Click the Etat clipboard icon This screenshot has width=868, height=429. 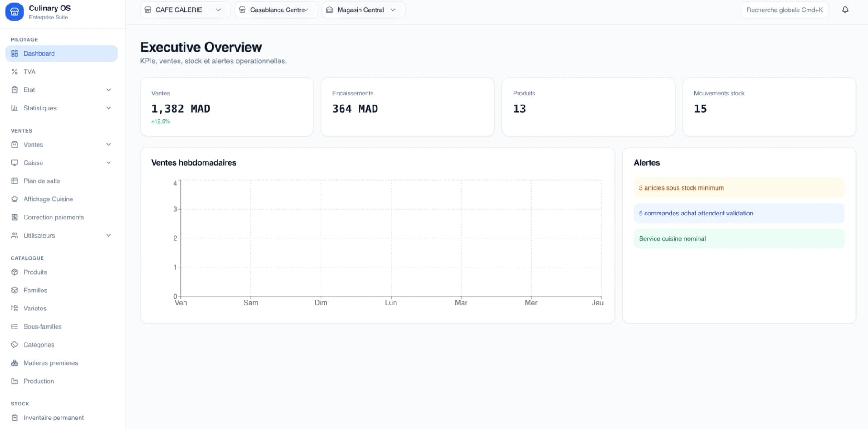pyautogui.click(x=14, y=90)
